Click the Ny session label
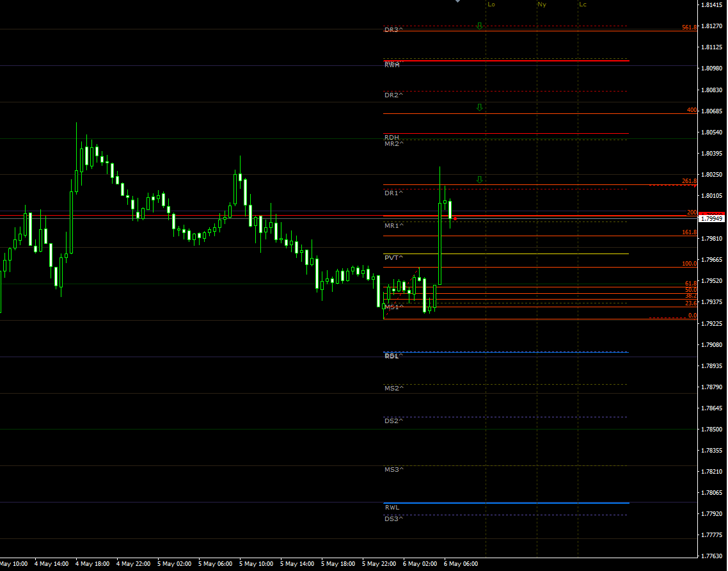This screenshot has height=571, width=728. coord(542,4)
